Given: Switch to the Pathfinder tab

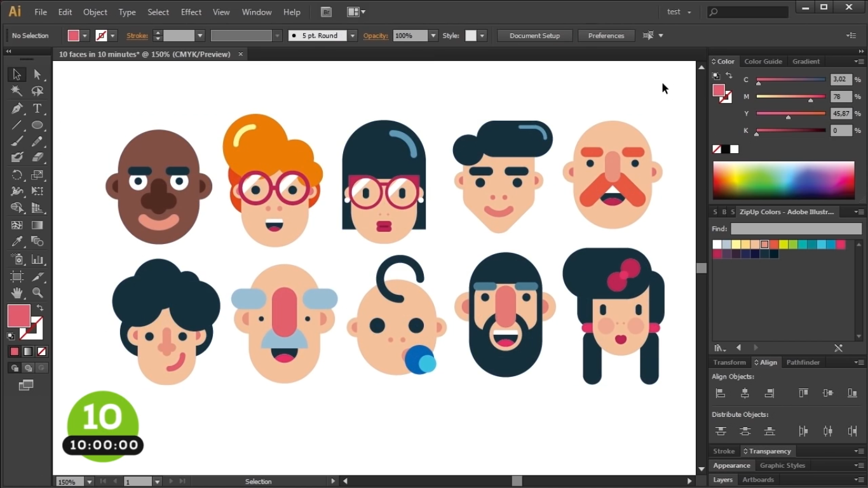Looking at the screenshot, I should 803,362.
